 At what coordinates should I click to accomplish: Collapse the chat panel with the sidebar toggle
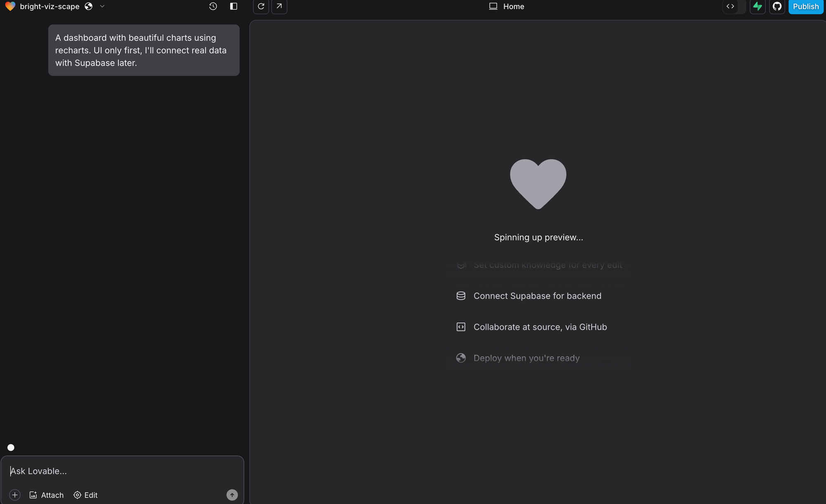click(234, 6)
